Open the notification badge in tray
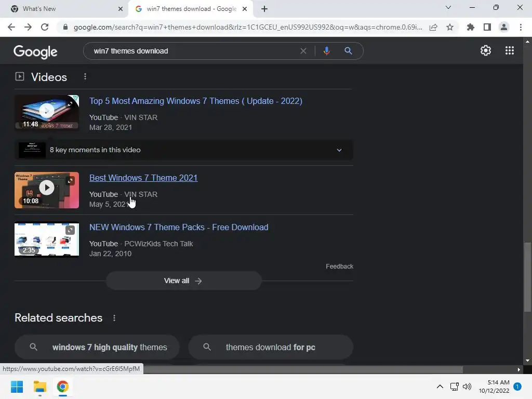The image size is (532, 399). click(x=517, y=387)
